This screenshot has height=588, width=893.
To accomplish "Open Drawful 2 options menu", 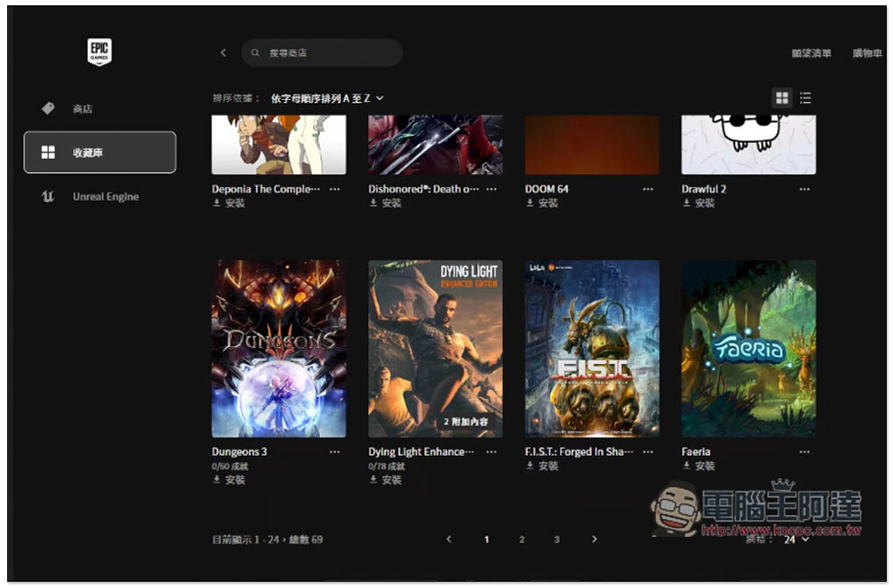I will [805, 189].
